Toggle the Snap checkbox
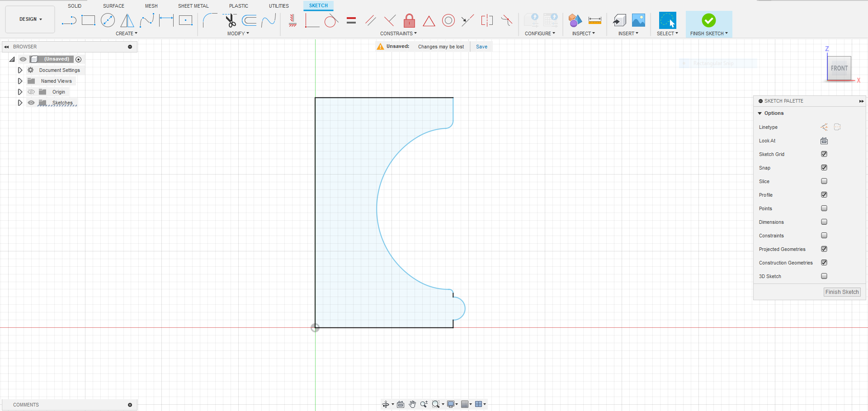 824,168
